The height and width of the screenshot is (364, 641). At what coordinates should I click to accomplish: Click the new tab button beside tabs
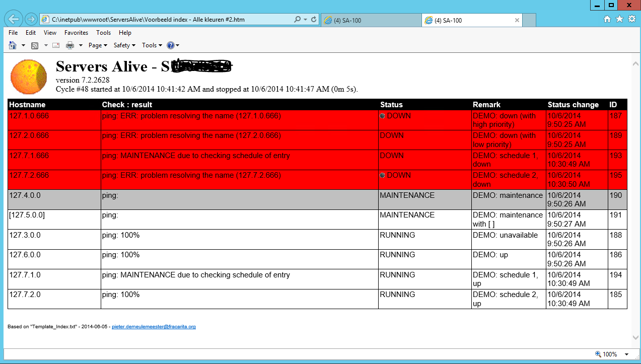(x=529, y=20)
